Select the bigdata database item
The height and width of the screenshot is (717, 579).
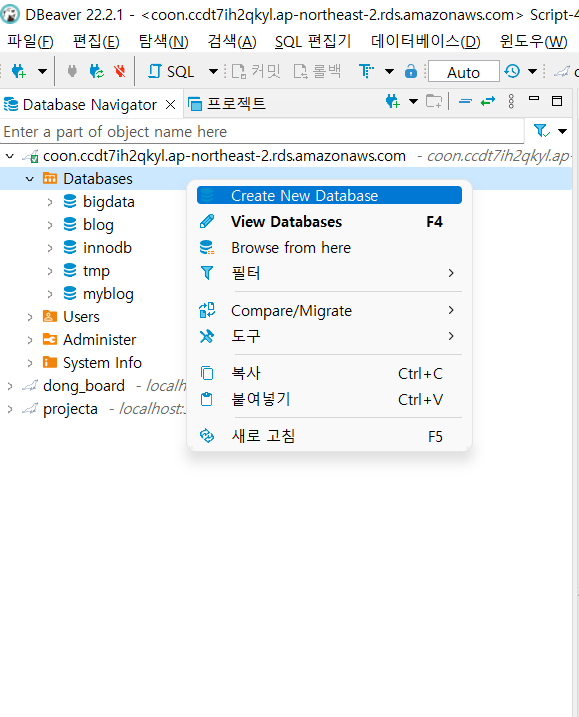tap(108, 202)
